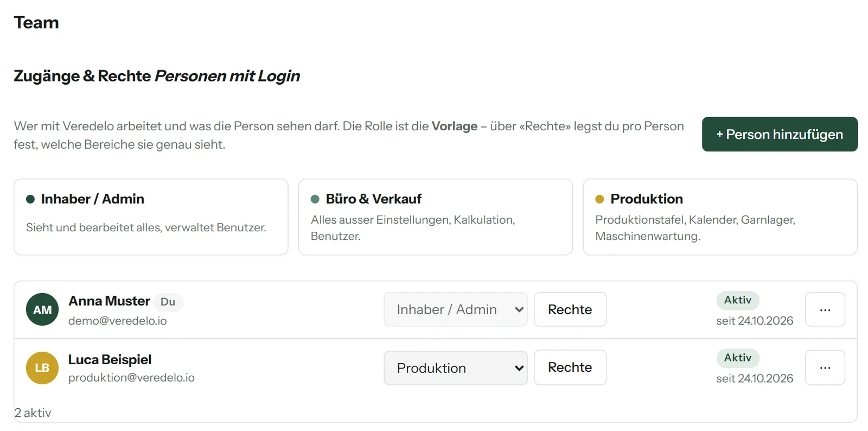This screenshot has height=431, width=868.
Task: Click the email demo@veredelo.io
Action: click(118, 321)
